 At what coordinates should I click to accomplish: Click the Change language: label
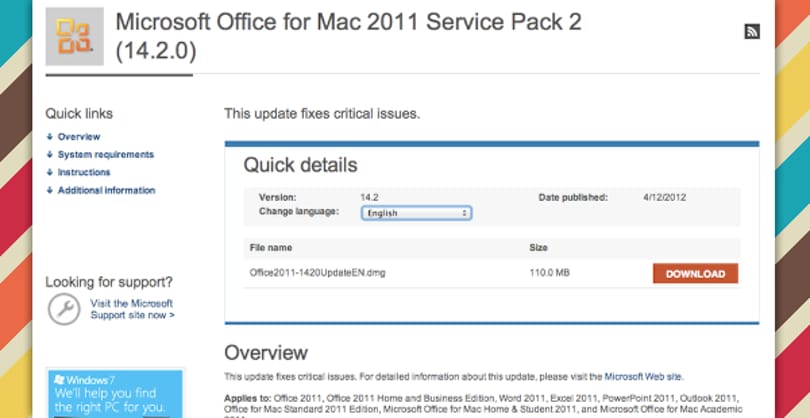(299, 211)
